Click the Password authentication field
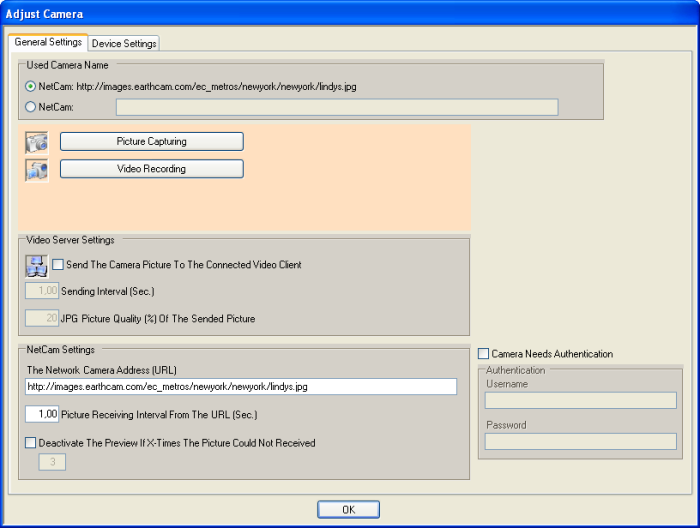The height and width of the screenshot is (528, 700). pos(580,442)
